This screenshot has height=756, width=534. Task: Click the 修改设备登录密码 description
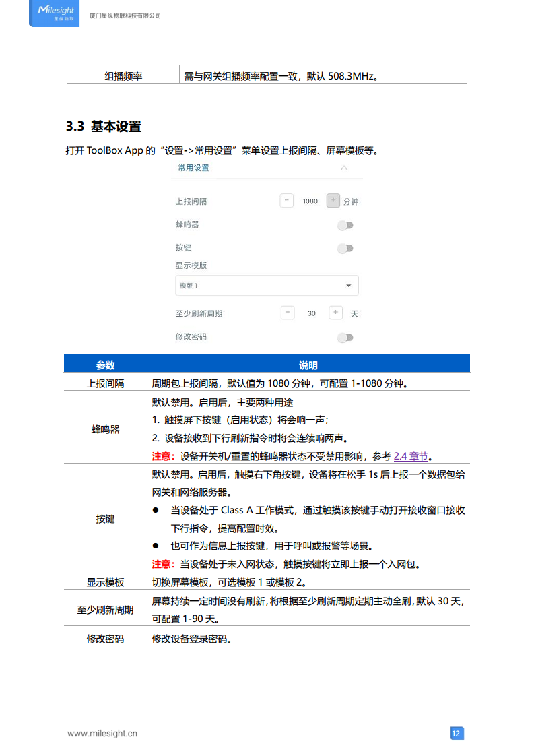pyautogui.click(x=191, y=639)
